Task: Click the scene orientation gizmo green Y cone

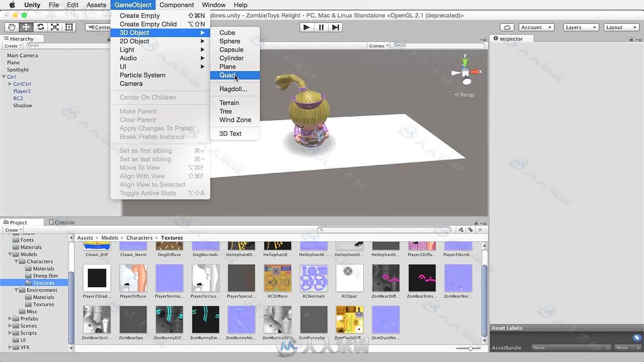Action: point(465,62)
